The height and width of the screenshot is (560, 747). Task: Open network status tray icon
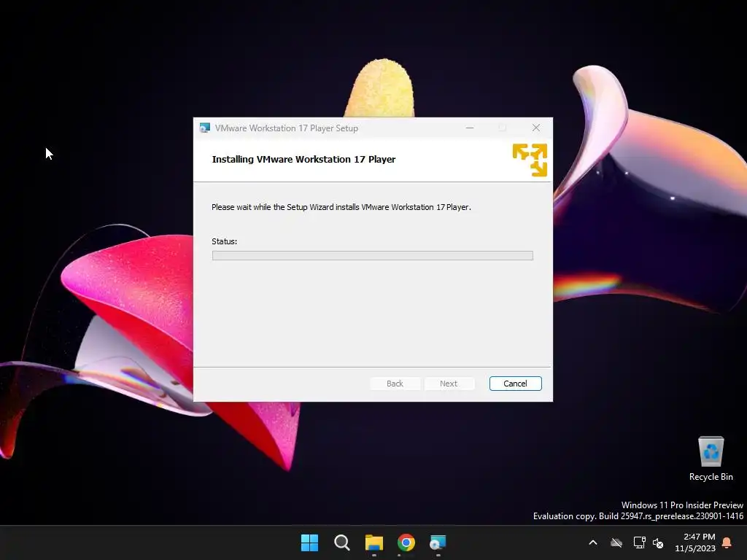click(639, 542)
